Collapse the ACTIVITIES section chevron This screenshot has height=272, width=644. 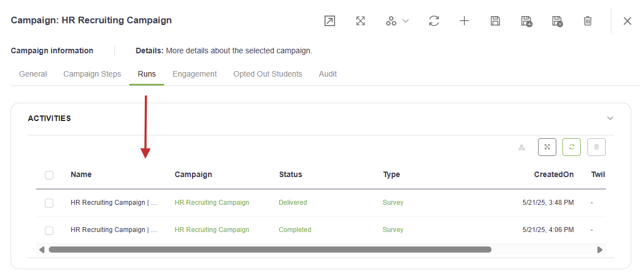click(610, 118)
